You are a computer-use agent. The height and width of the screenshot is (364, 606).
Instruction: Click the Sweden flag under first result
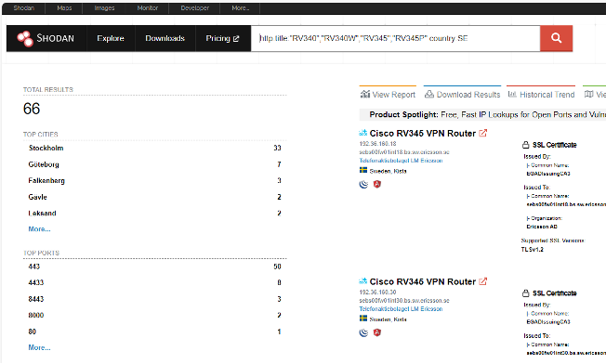(x=363, y=170)
